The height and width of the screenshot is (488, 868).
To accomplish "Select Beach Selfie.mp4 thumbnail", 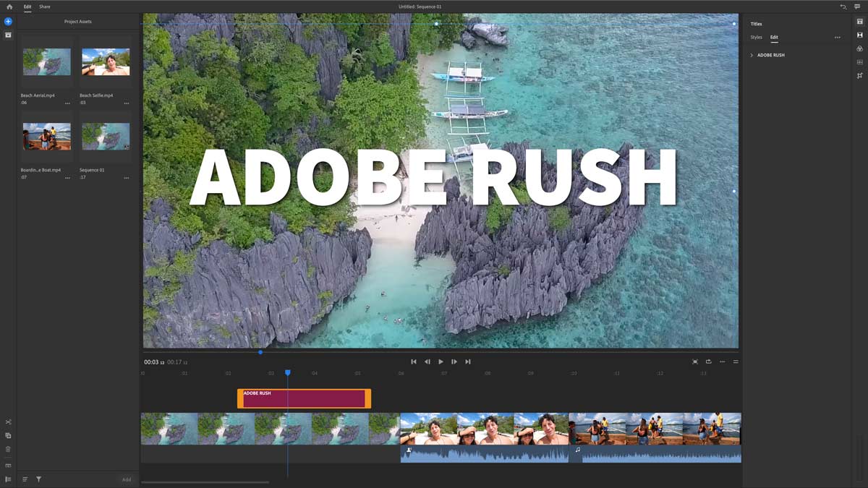I will coord(106,62).
